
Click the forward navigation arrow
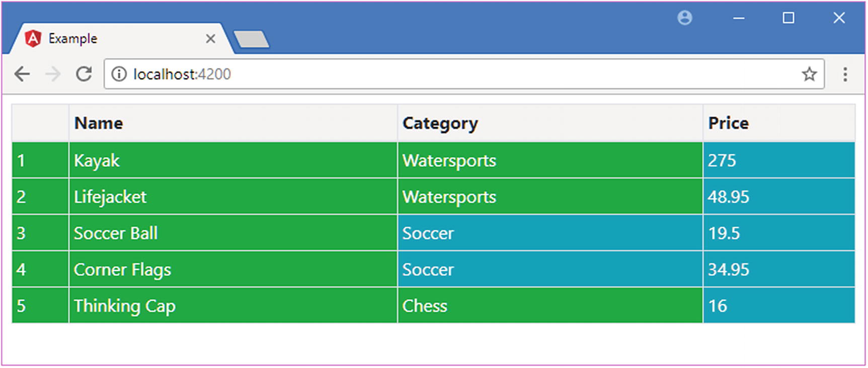coord(53,74)
